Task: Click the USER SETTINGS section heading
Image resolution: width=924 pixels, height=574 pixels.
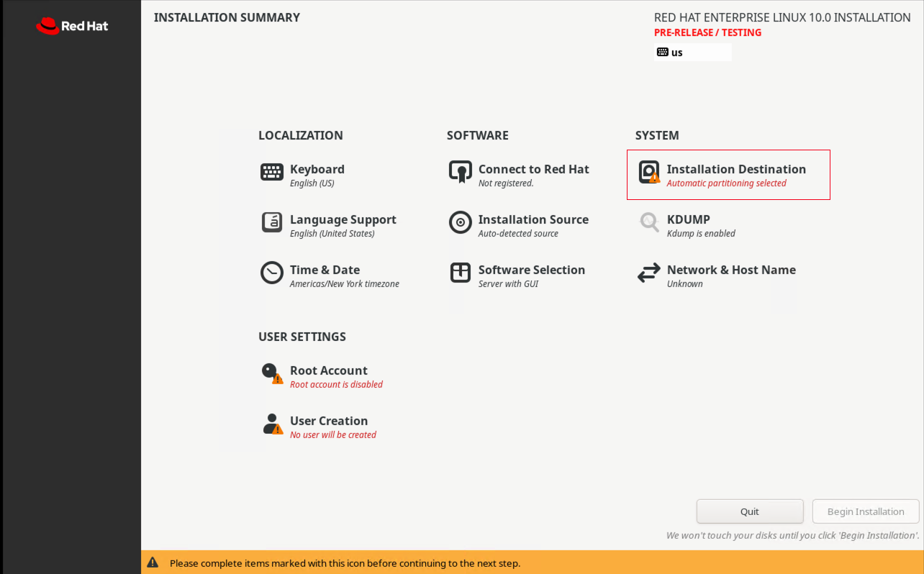Action: [302, 337]
